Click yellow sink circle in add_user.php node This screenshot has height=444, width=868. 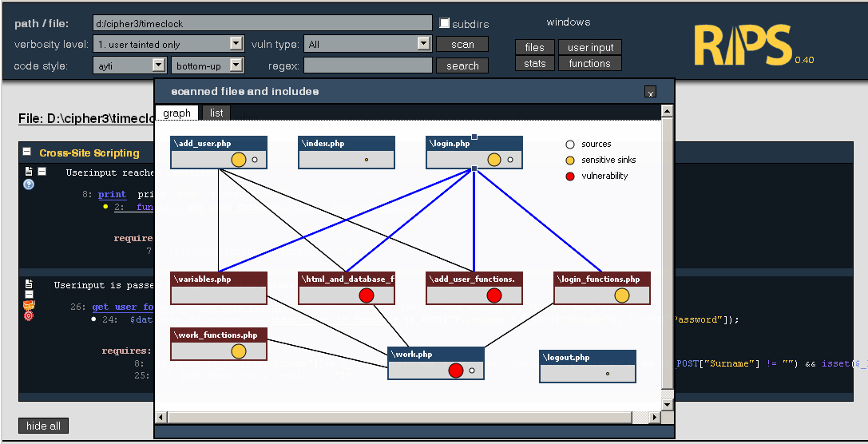pos(239,160)
